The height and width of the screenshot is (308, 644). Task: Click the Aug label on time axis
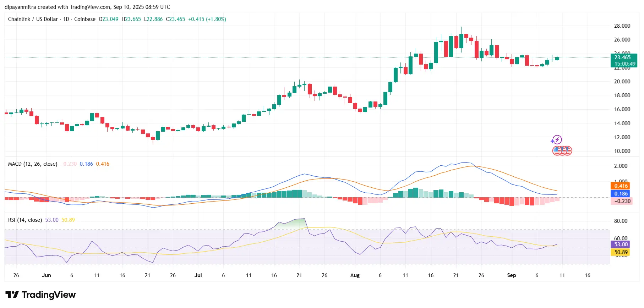[x=355, y=275]
